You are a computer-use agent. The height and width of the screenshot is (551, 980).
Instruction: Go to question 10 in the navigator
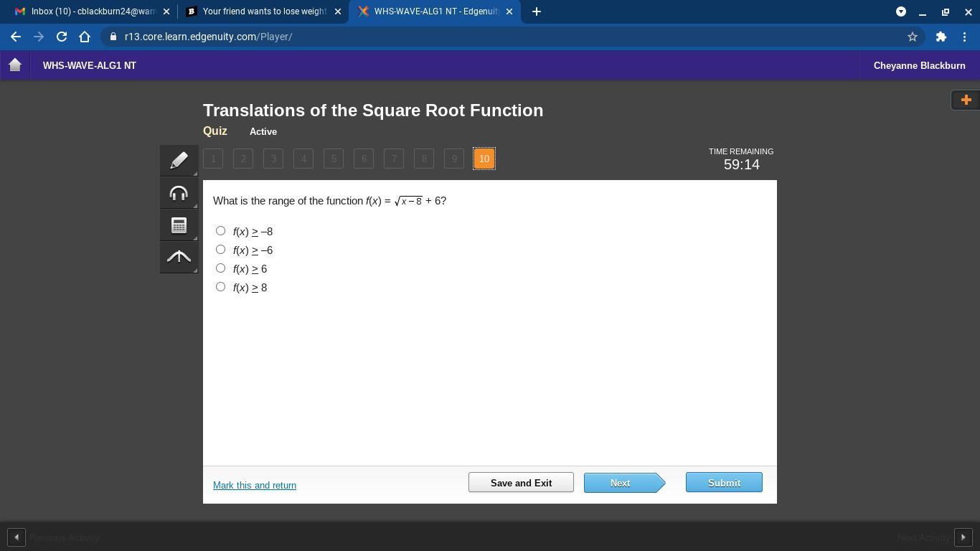[x=484, y=159]
